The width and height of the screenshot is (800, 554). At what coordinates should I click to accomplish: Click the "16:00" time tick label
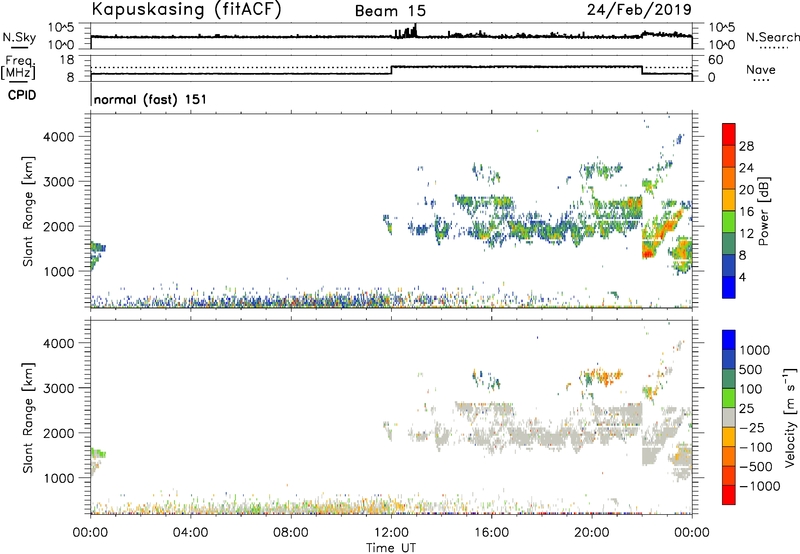click(491, 533)
